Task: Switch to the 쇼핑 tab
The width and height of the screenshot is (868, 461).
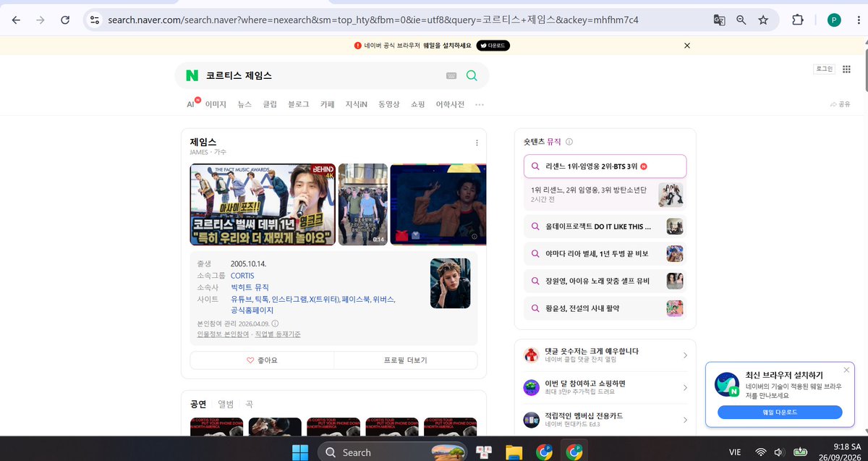Action: click(x=417, y=104)
